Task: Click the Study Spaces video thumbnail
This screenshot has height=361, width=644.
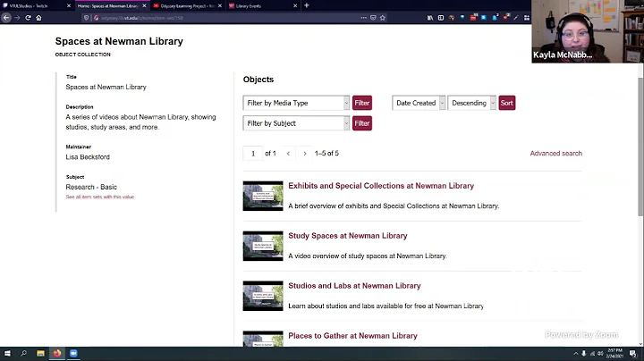Action: click(x=263, y=246)
